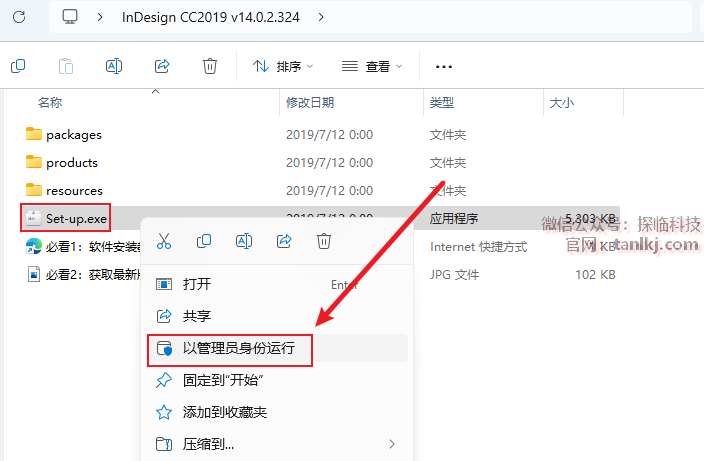704x461 pixels.
Task: Click the date cell of products row
Action: (x=330, y=162)
